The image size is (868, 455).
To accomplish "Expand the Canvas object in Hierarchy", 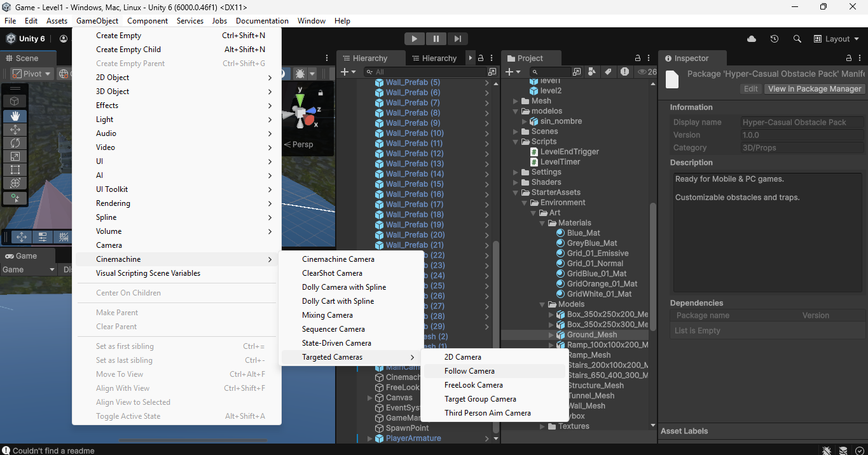I will (370, 398).
